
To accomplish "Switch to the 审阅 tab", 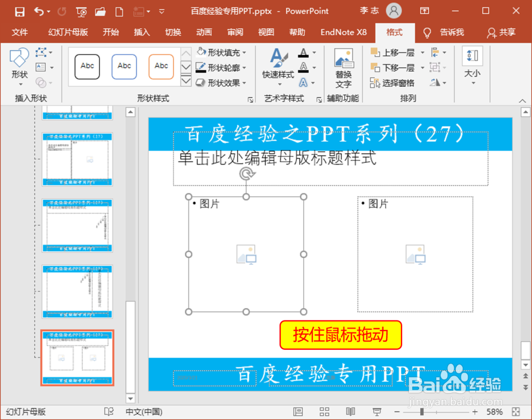I will [x=235, y=32].
